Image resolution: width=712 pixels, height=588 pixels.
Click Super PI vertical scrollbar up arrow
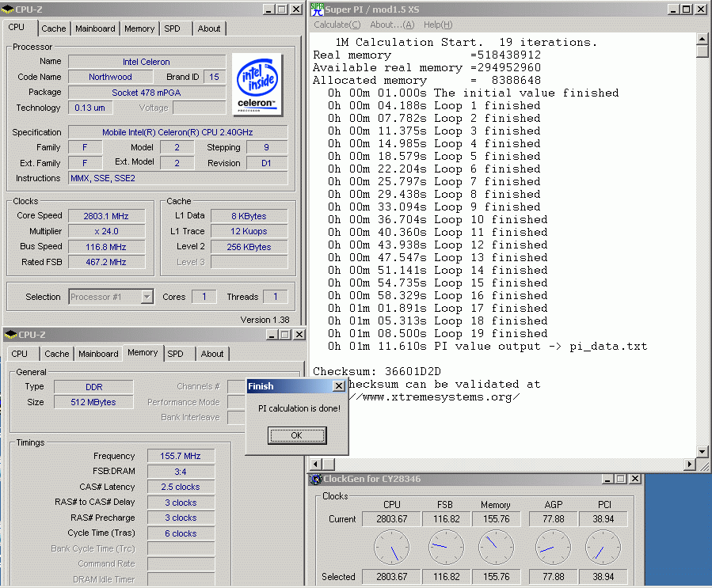pos(702,39)
